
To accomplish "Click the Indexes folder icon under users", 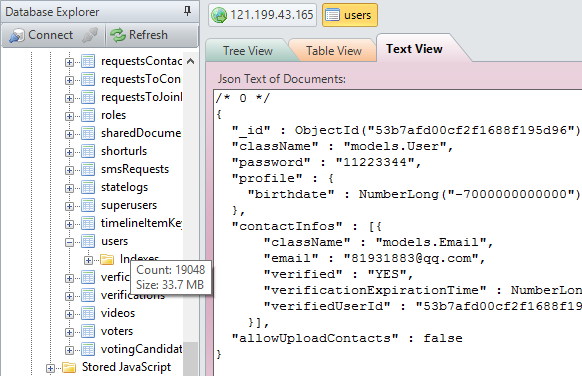I will pos(107,259).
